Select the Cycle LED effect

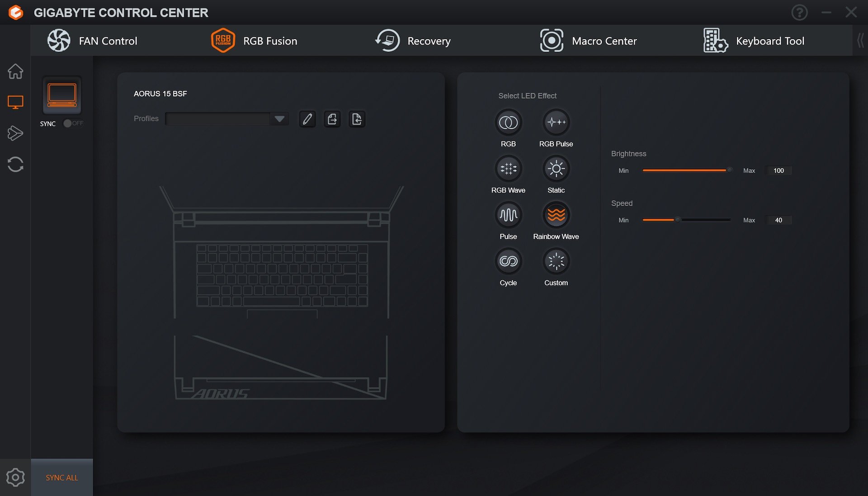click(508, 261)
